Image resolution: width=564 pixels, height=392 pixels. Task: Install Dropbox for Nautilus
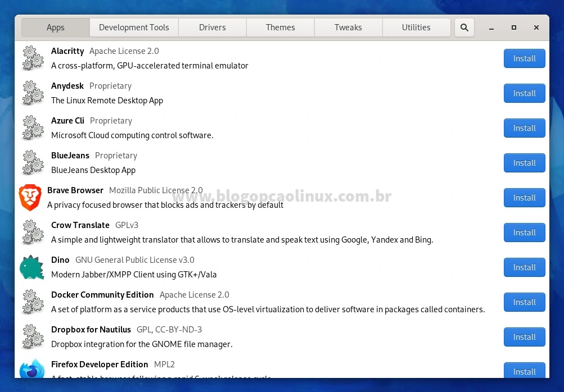point(525,337)
